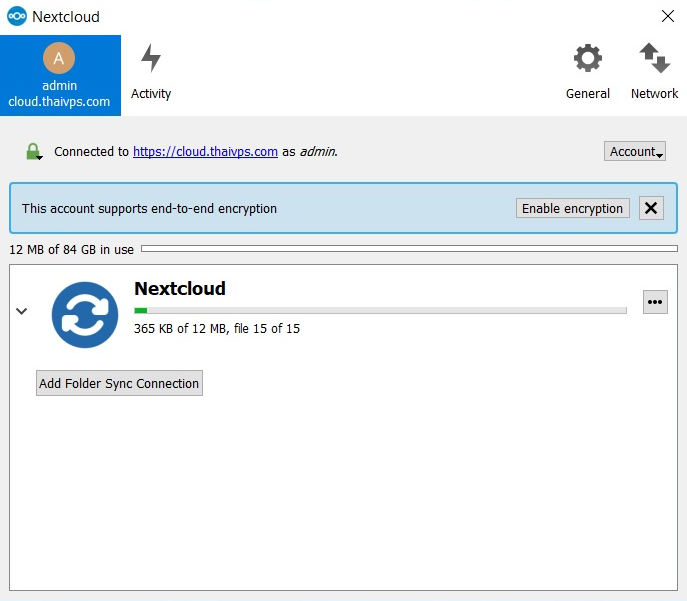Select the Nextcloud sync folder name

click(180, 289)
